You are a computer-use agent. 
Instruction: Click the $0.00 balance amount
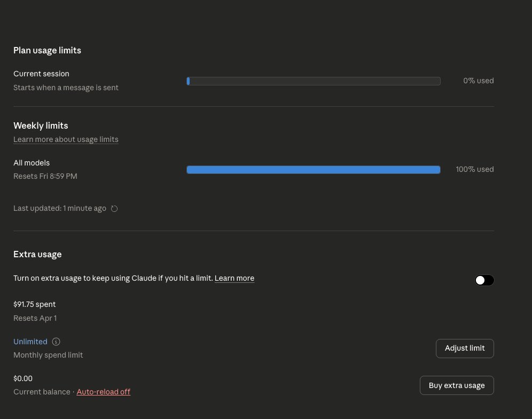(23, 378)
